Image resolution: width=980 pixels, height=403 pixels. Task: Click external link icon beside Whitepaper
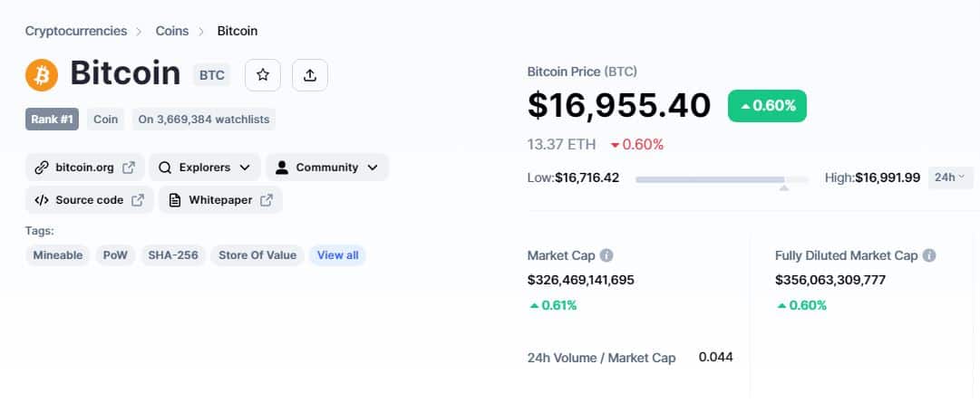coord(267,200)
